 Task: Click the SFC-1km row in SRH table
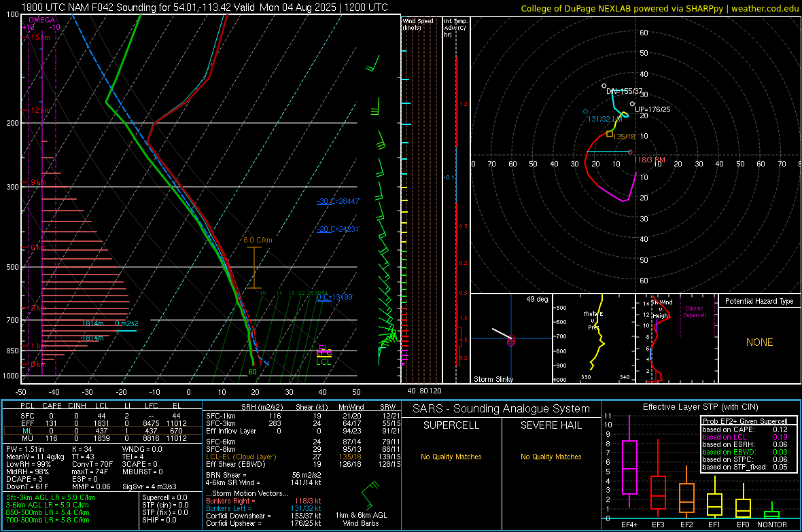click(303, 416)
